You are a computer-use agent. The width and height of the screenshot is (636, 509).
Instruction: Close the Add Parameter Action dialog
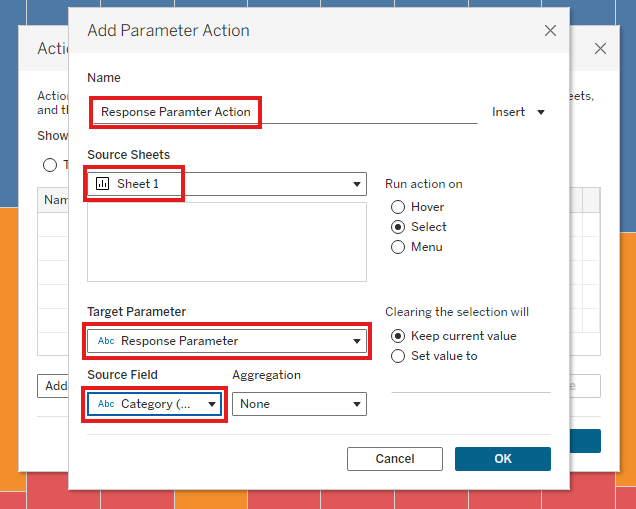pos(550,30)
